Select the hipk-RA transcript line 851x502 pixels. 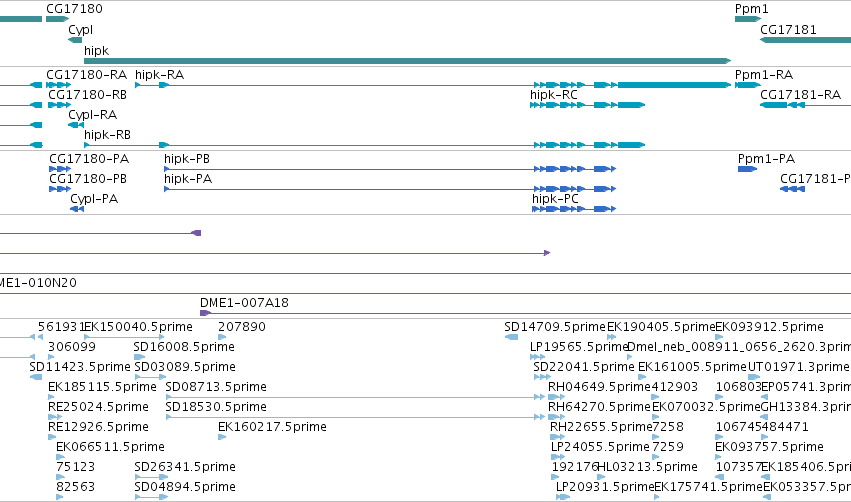coord(433,85)
